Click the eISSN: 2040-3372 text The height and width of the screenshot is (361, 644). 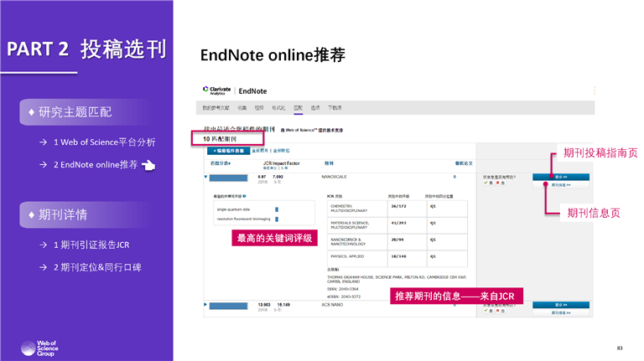click(344, 297)
